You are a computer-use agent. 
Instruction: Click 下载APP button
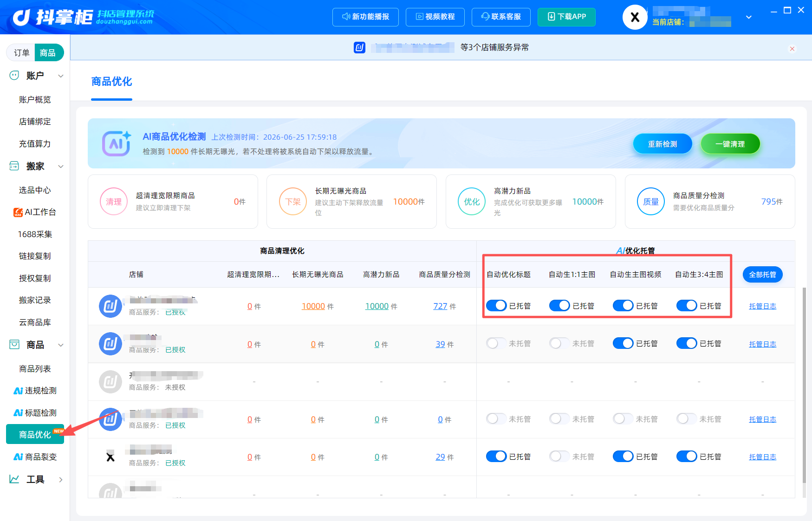click(x=566, y=17)
